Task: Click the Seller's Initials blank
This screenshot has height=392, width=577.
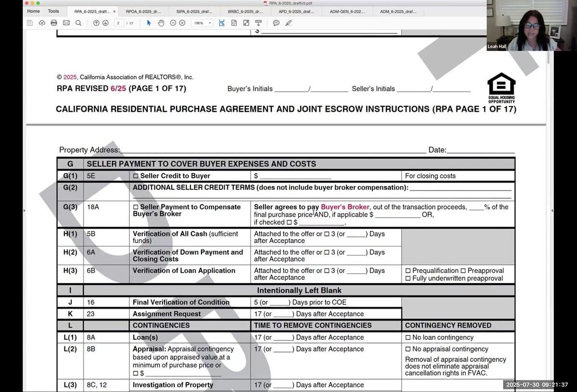Action: pyautogui.click(x=434, y=88)
